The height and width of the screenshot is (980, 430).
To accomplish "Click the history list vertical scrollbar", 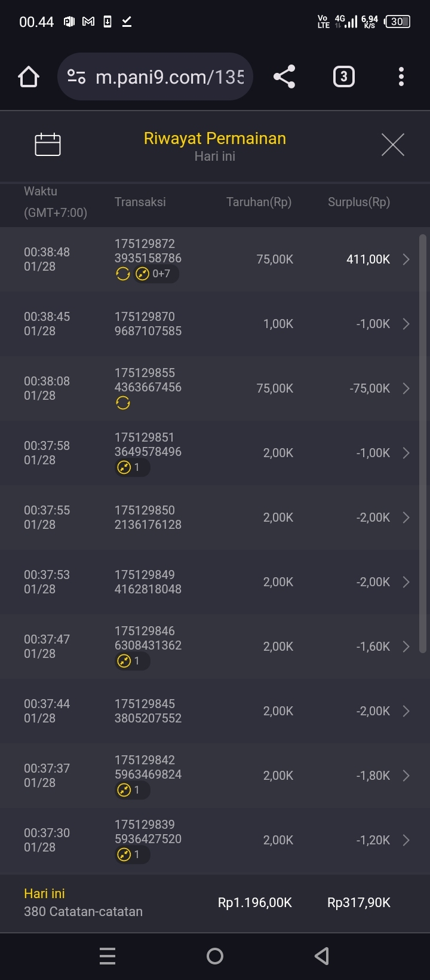I will [x=423, y=443].
